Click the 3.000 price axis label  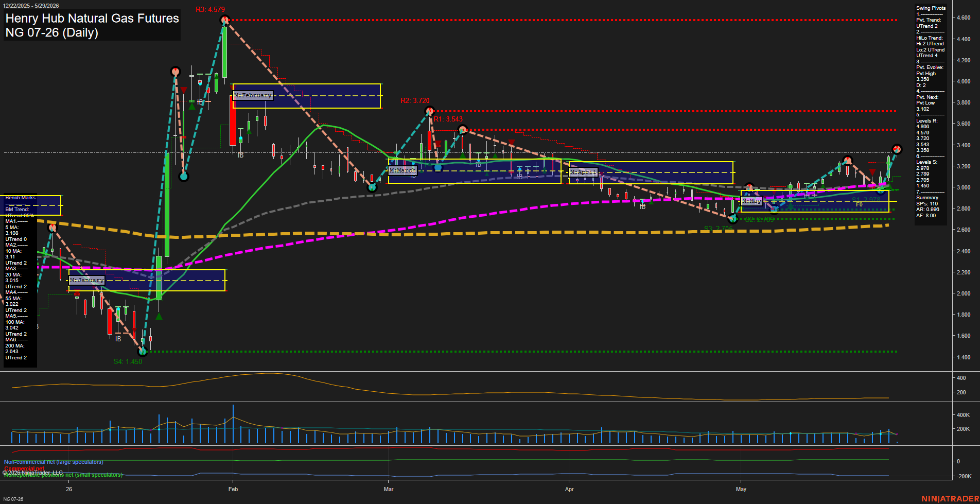[964, 187]
